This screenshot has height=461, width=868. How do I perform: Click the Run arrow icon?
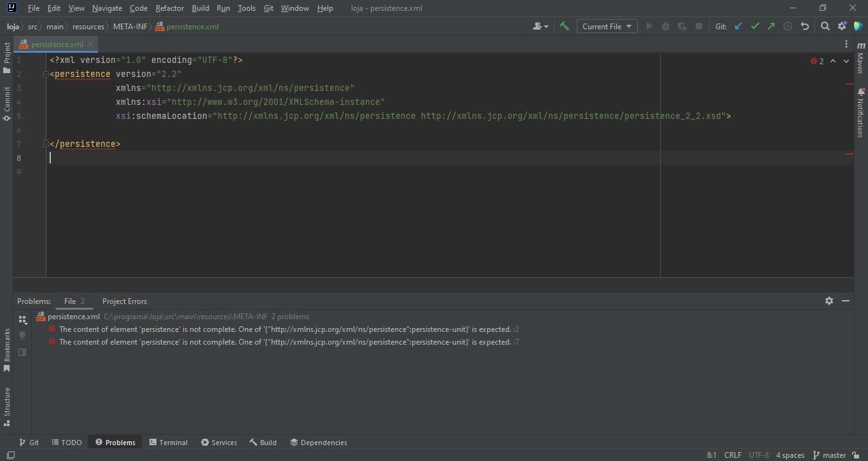649,26
